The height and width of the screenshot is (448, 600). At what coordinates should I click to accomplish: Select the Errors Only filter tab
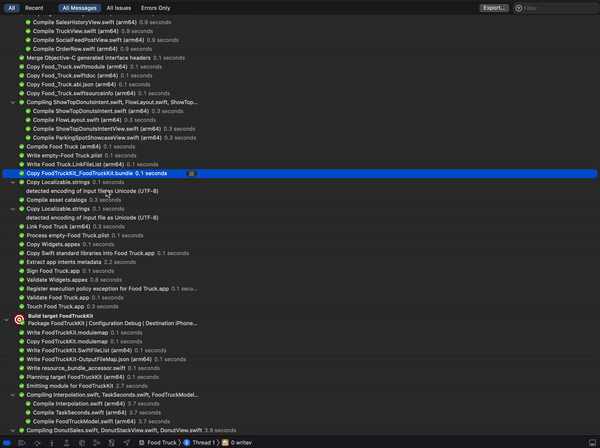click(x=155, y=8)
